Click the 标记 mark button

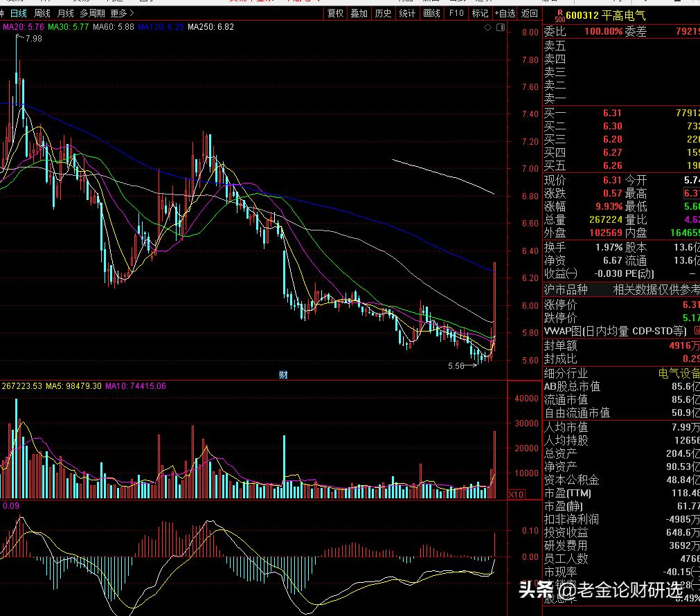pyautogui.click(x=480, y=13)
